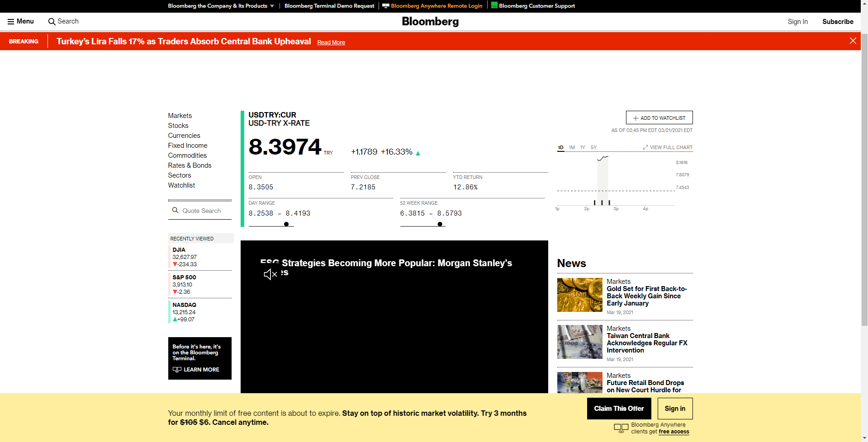Select the 5Y chart range tab
This screenshot has height=442, width=868.
[x=593, y=147]
